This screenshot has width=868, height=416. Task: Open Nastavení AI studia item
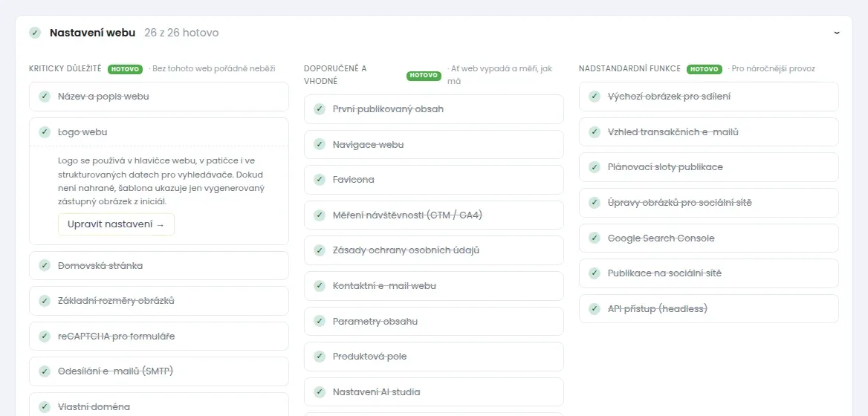click(x=434, y=392)
